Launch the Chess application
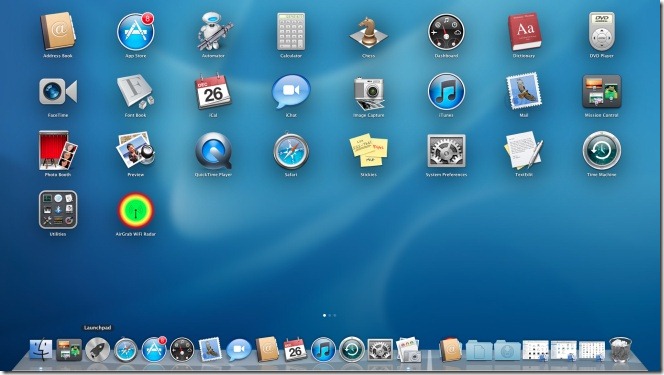This screenshot has width=664, height=375. click(x=368, y=32)
